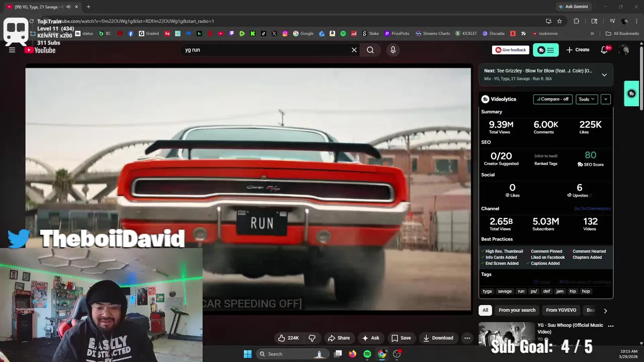Open the YouTube hamburger guide menu
This screenshot has height=362, width=644.
[x=12, y=50]
